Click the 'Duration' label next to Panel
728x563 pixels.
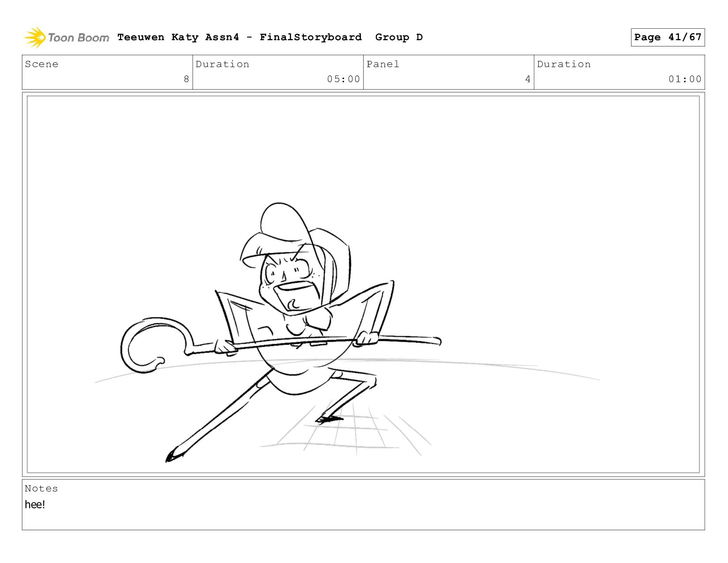click(x=564, y=64)
